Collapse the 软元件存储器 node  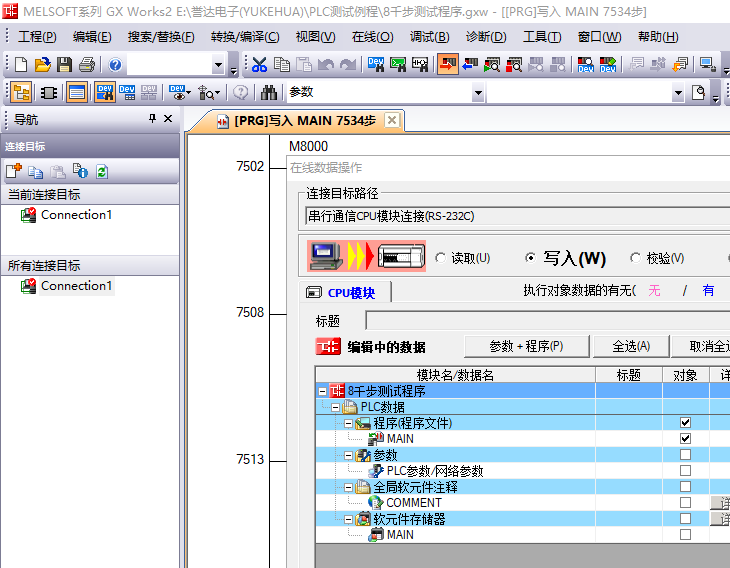pos(348,519)
